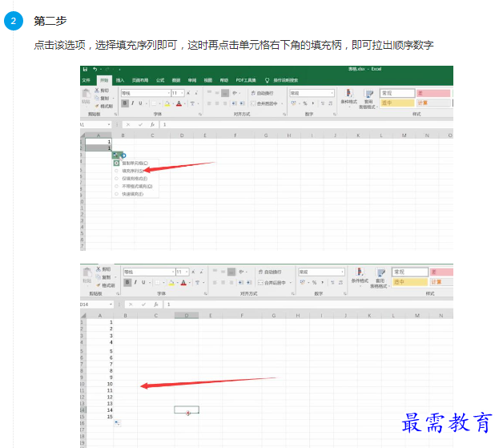Open the Insert (插入) tab in top Excel
Image resolution: width=499 pixels, height=448 pixels.
pos(120,80)
